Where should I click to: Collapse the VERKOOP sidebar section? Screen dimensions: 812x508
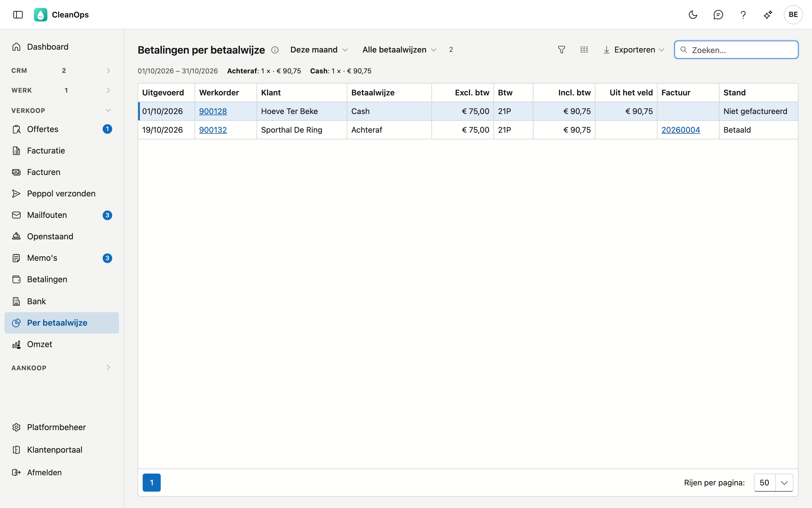(61, 111)
